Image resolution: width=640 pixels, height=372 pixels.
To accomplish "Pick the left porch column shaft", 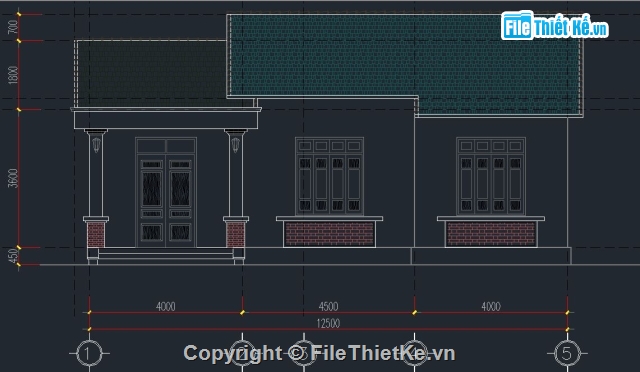I will [x=96, y=176].
